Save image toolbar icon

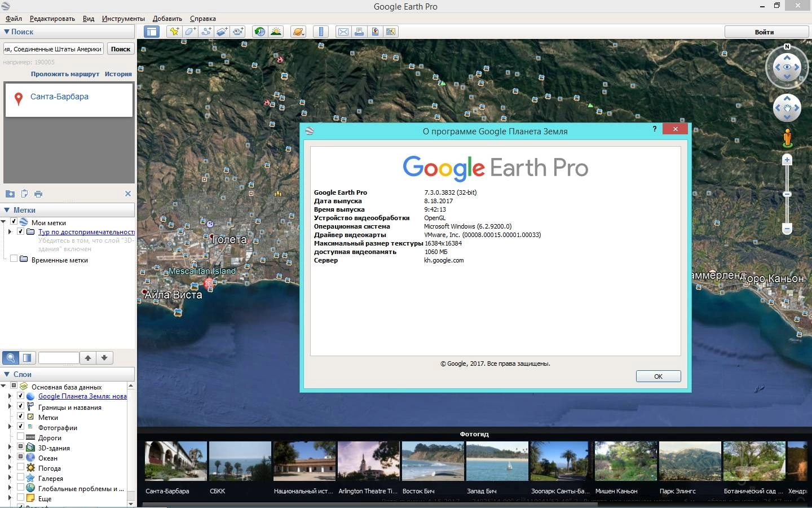(374, 32)
